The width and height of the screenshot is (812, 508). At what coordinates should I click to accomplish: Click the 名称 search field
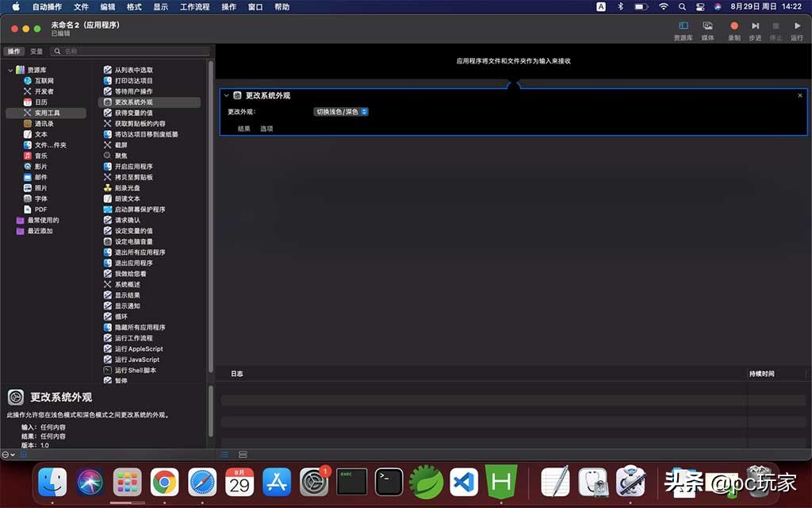127,50
